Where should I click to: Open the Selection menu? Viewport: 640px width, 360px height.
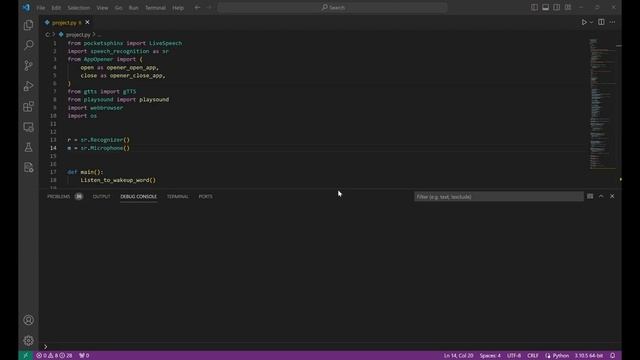click(x=79, y=8)
